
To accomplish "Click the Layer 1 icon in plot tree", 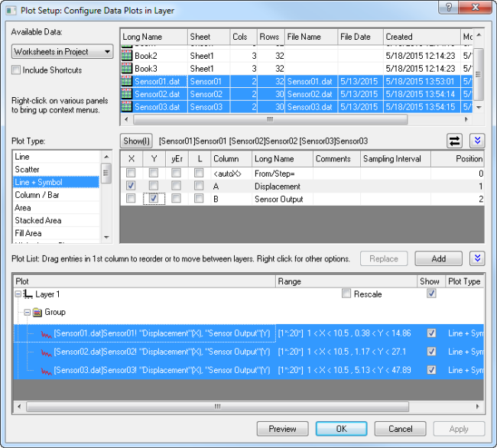I will point(28,294).
